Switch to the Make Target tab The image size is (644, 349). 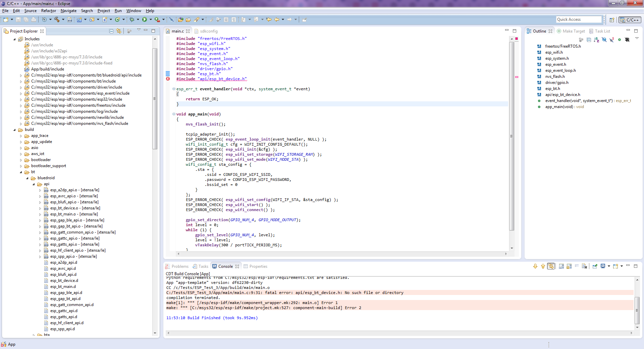pyautogui.click(x=571, y=31)
